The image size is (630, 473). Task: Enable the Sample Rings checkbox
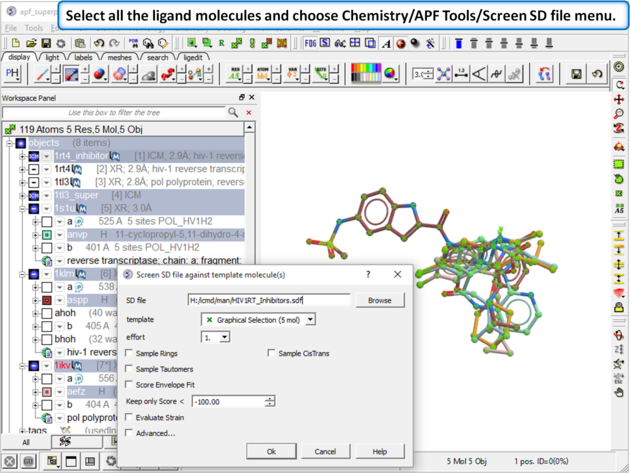(131, 354)
